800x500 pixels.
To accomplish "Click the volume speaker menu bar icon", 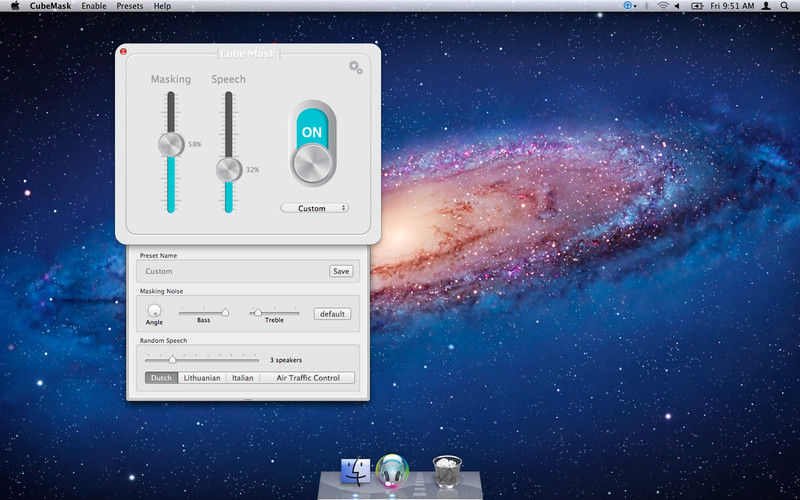I will [678, 6].
